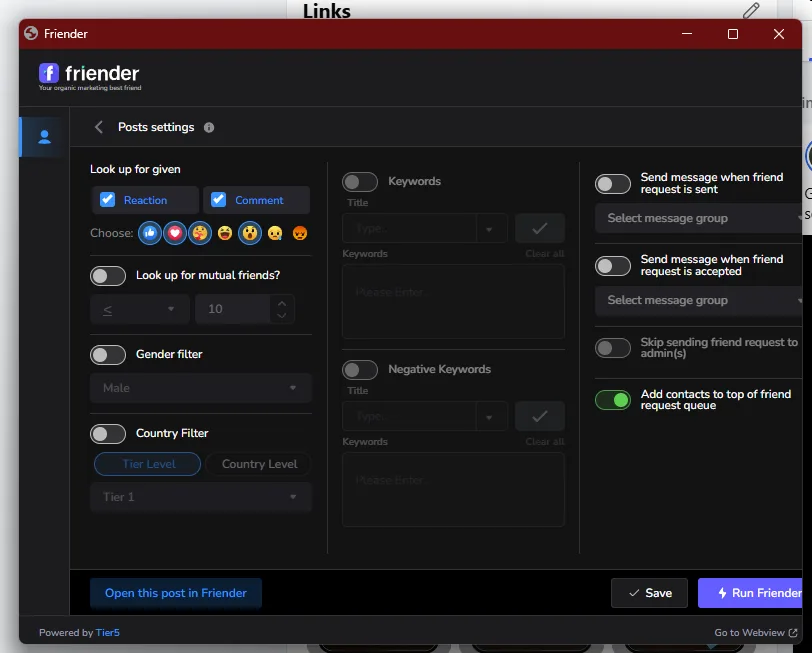Click the Run Friender button
Image resolution: width=812 pixels, height=653 pixels.
tap(750, 593)
